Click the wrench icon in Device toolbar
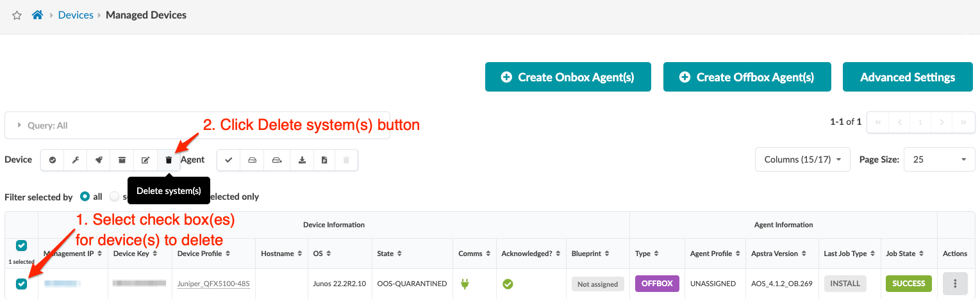The width and height of the screenshot is (980, 299). click(76, 160)
